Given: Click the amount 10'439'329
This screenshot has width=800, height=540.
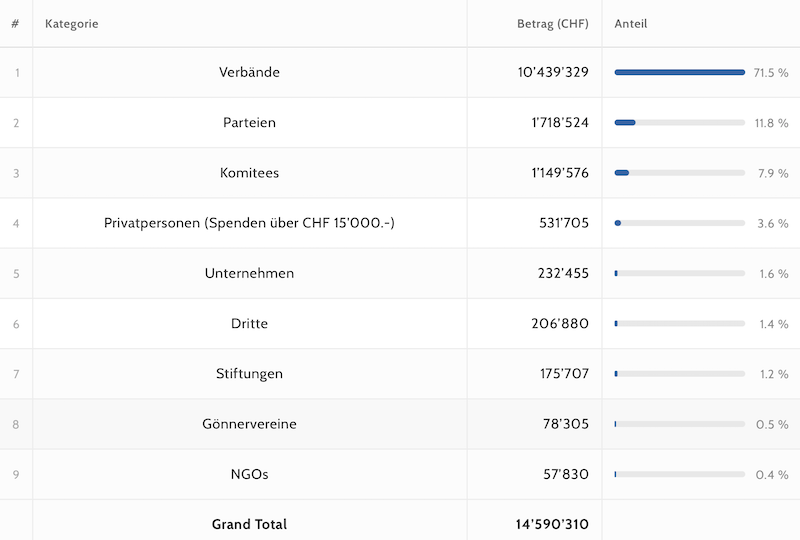Looking at the screenshot, I should click(553, 72).
